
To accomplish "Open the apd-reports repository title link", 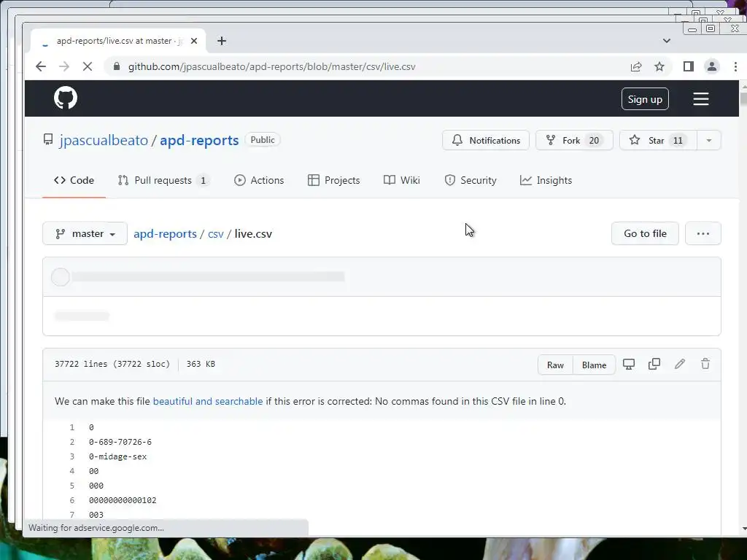I will click(199, 141).
